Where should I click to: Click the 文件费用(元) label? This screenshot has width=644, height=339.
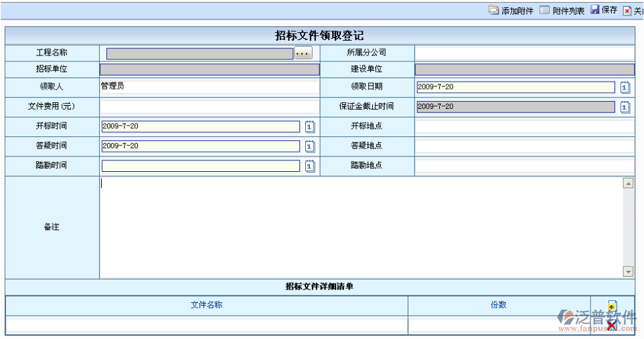(52, 106)
